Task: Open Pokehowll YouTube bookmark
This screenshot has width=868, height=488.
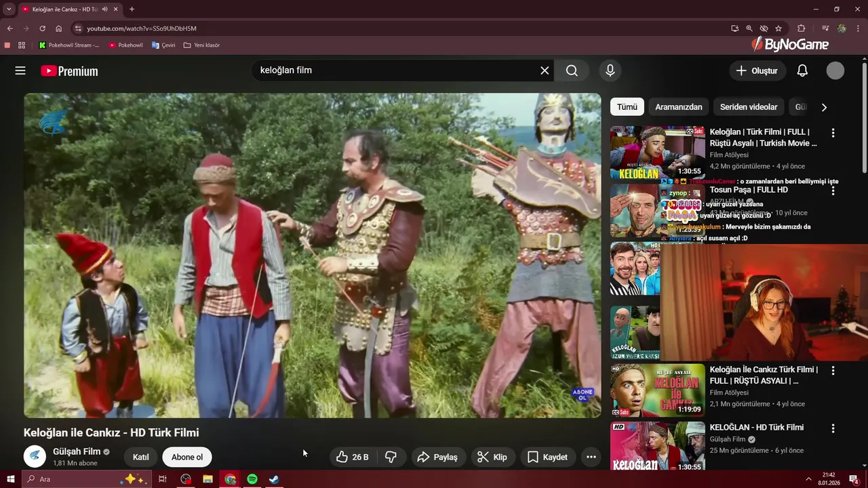Action: click(126, 45)
